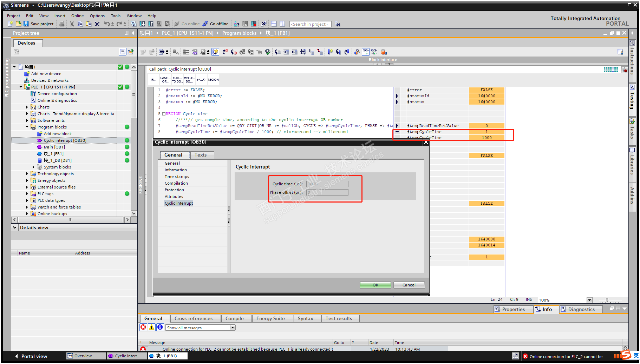Screen dimensions: 640x364
Task: Click the Copy icon in the toolbar
Action: pyautogui.click(x=80, y=24)
